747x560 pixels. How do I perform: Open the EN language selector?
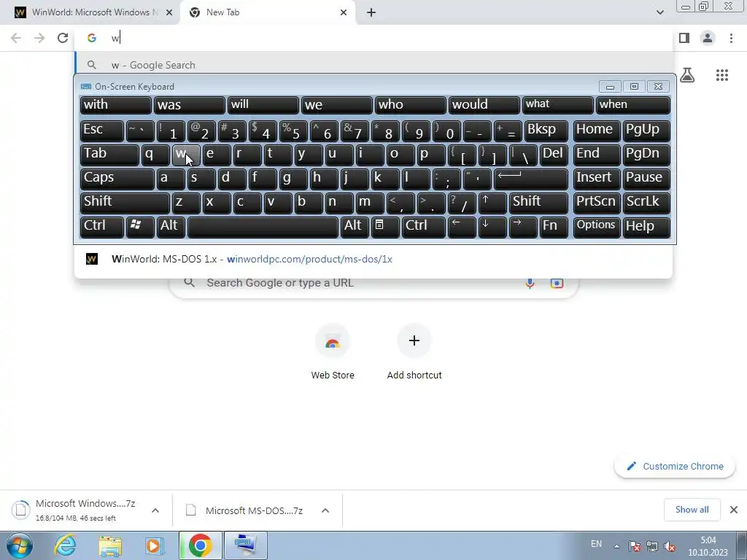coord(596,544)
